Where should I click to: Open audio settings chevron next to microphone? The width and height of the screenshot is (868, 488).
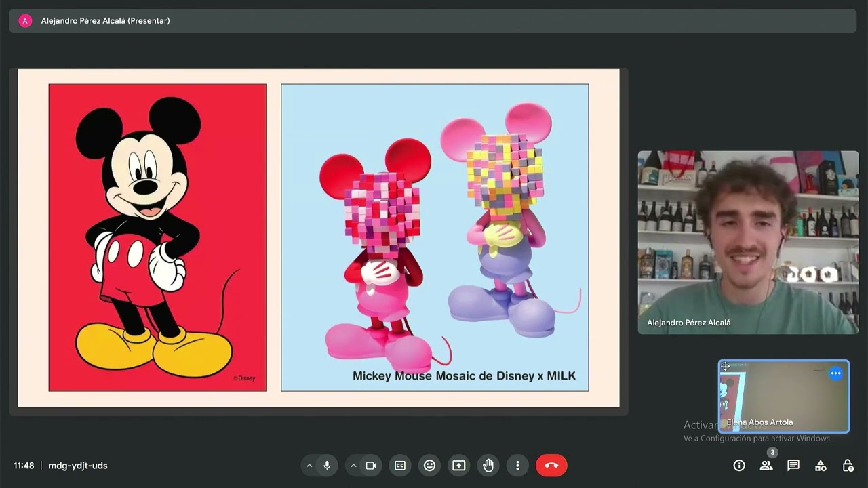click(x=309, y=466)
